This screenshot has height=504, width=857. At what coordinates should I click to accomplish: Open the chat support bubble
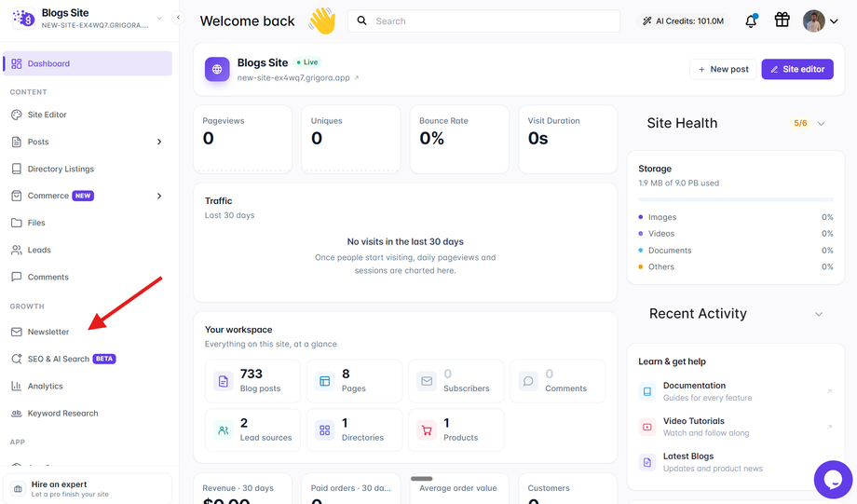(x=833, y=480)
